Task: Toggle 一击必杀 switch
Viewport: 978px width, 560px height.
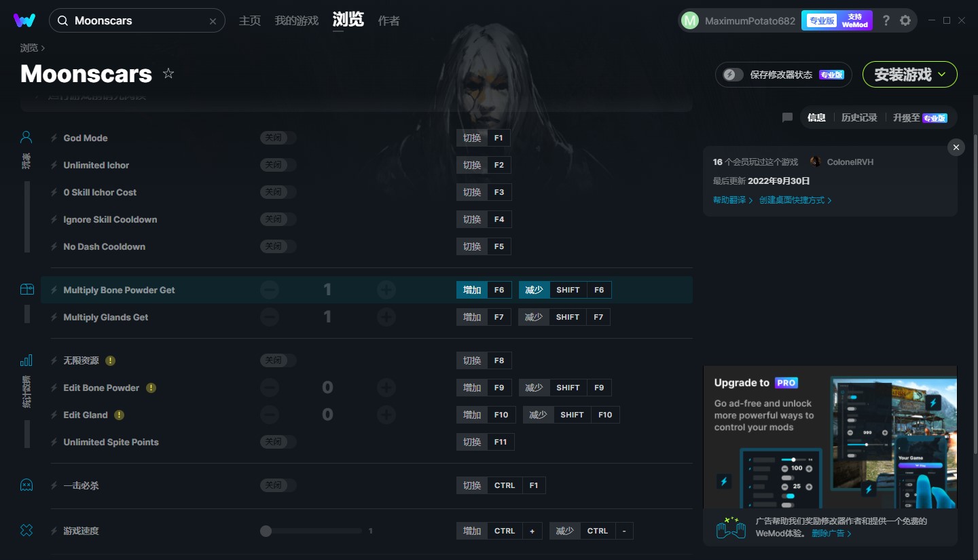Action: [x=278, y=485]
